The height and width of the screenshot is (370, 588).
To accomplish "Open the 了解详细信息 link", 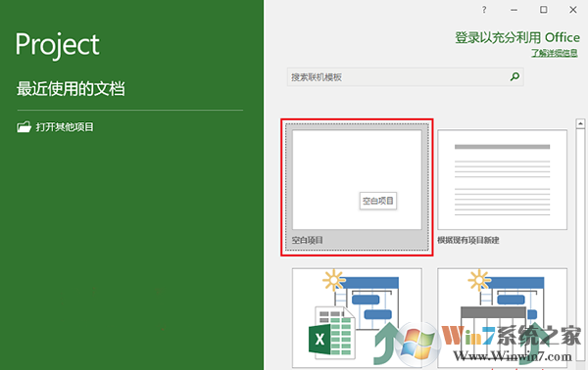I will click(555, 53).
